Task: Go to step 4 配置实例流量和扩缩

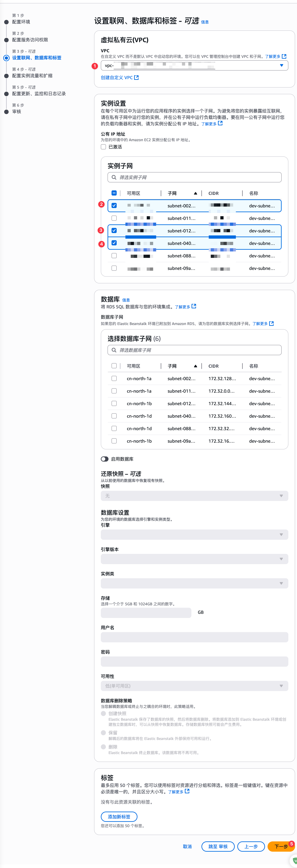Action: click(32, 75)
